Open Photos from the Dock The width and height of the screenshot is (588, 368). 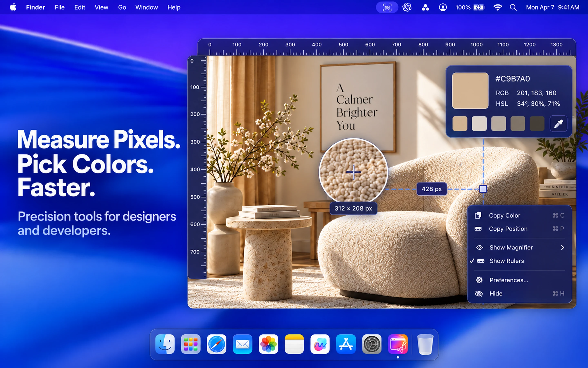click(x=268, y=344)
